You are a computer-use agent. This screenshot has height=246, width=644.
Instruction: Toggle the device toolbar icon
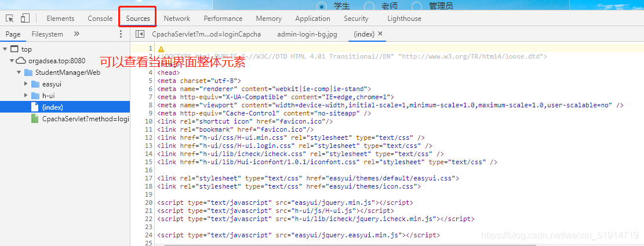point(25,19)
